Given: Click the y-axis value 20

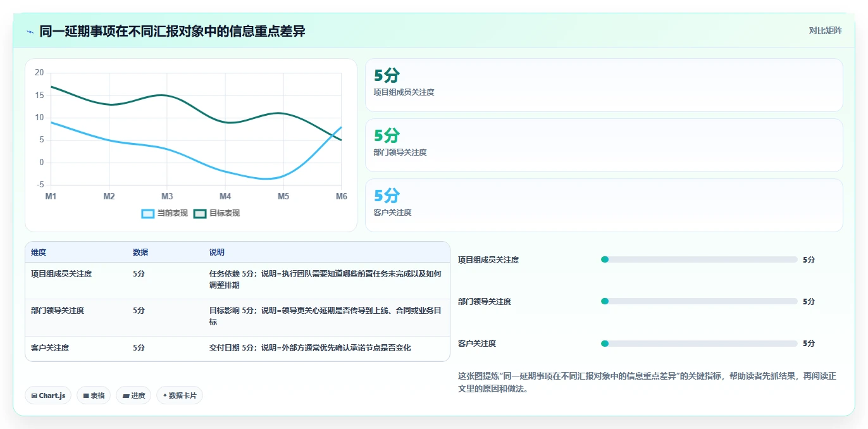Looking at the screenshot, I should [39, 73].
